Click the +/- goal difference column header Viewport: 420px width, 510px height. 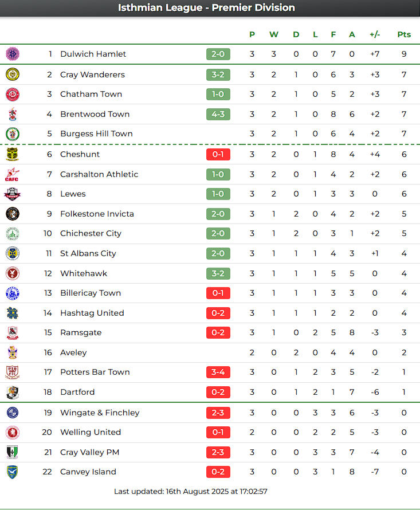[x=375, y=34]
